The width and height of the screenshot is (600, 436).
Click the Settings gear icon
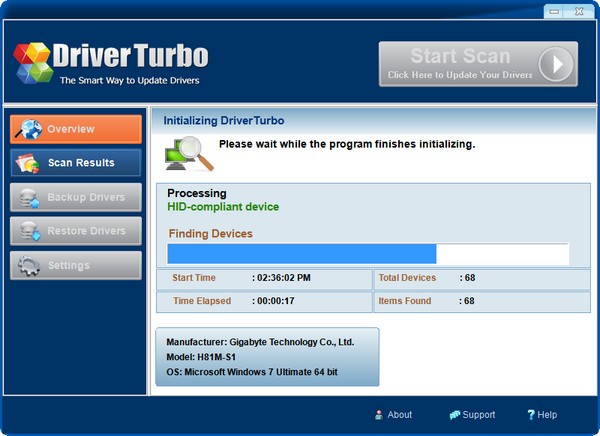pyautogui.click(x=29, y=265)
